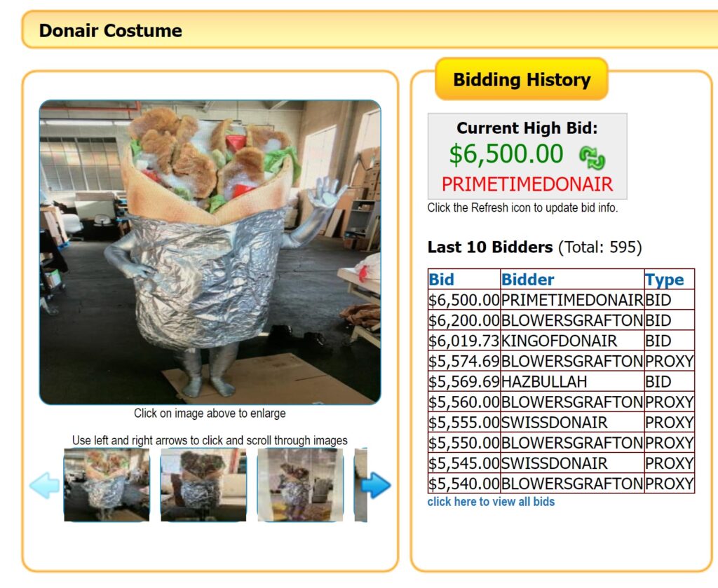718x588 pixels.
Task: Click the Donair Costume title
Action: pos(110,31)
